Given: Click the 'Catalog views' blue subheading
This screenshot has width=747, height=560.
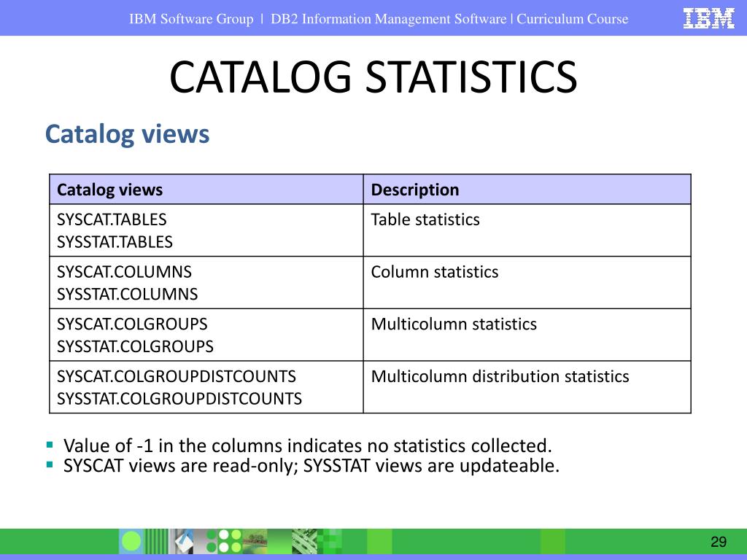Looking at the screenshot, I should coord(127,134).
